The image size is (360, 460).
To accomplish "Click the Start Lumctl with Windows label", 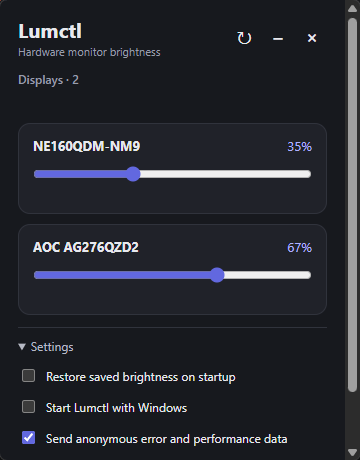I will coord(116,408).
